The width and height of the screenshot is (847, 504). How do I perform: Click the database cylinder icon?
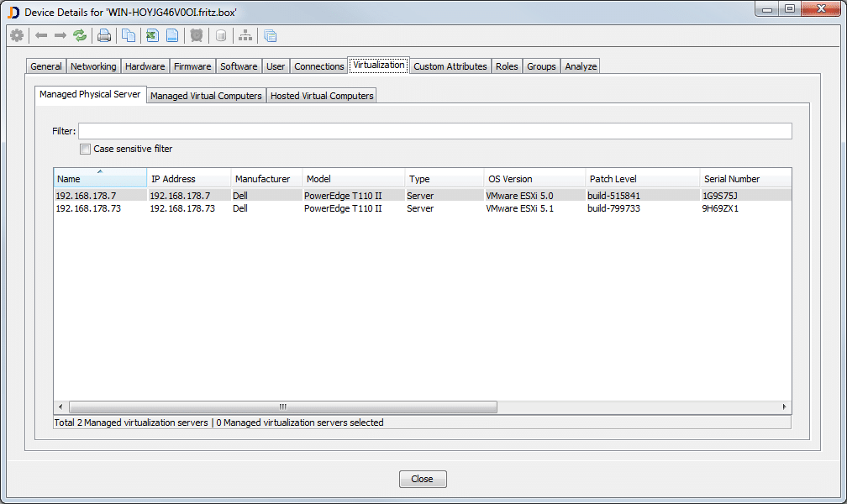(221, 35)
